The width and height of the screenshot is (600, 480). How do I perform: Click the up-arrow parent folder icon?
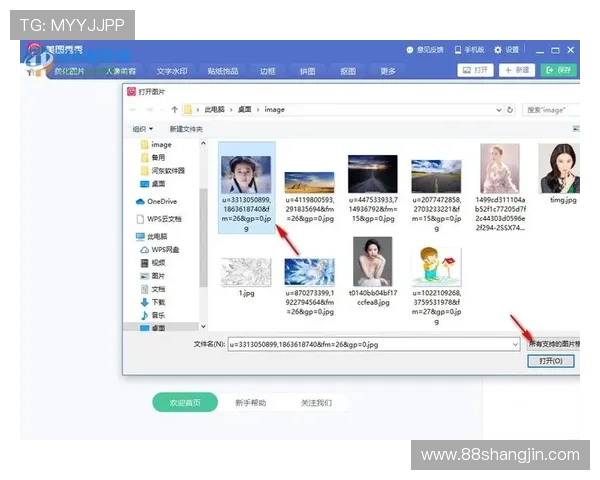(x=175, y=109)
